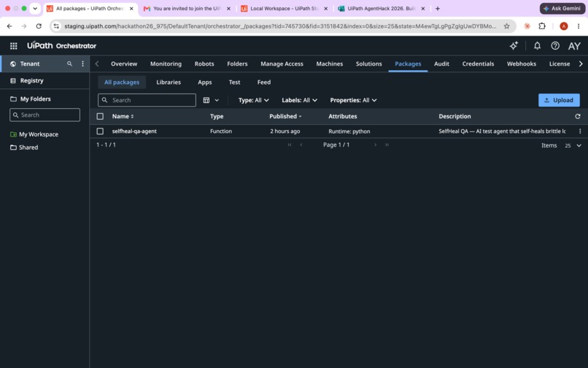
Task: Open the Chrome three-dot menu
Action: coord(579,26)
